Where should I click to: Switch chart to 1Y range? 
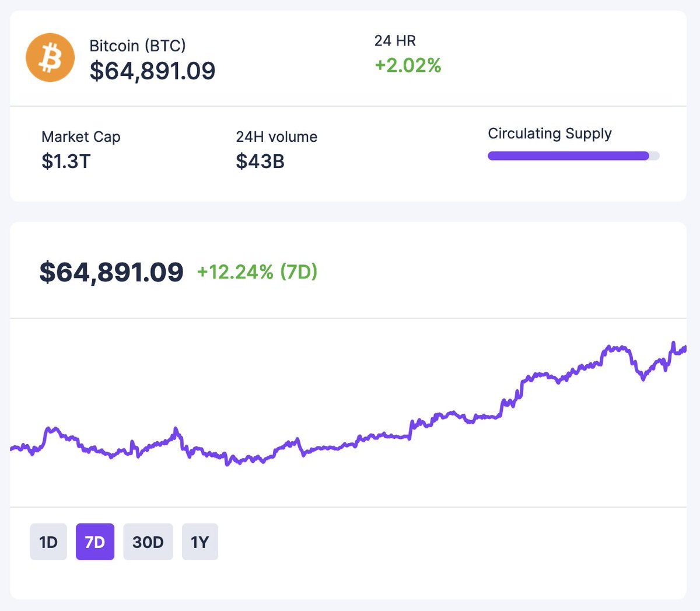click(x=200, y=542)
